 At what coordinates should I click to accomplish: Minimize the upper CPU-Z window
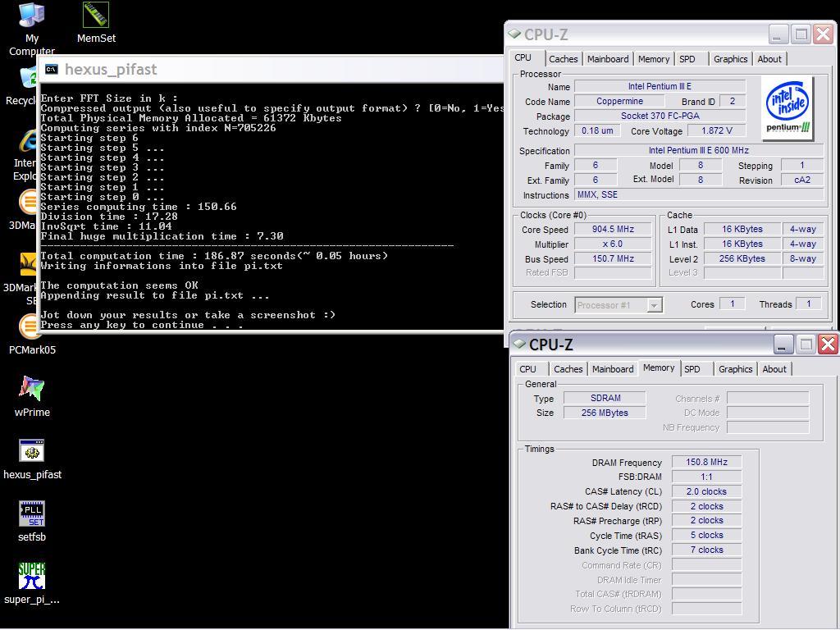778,34
